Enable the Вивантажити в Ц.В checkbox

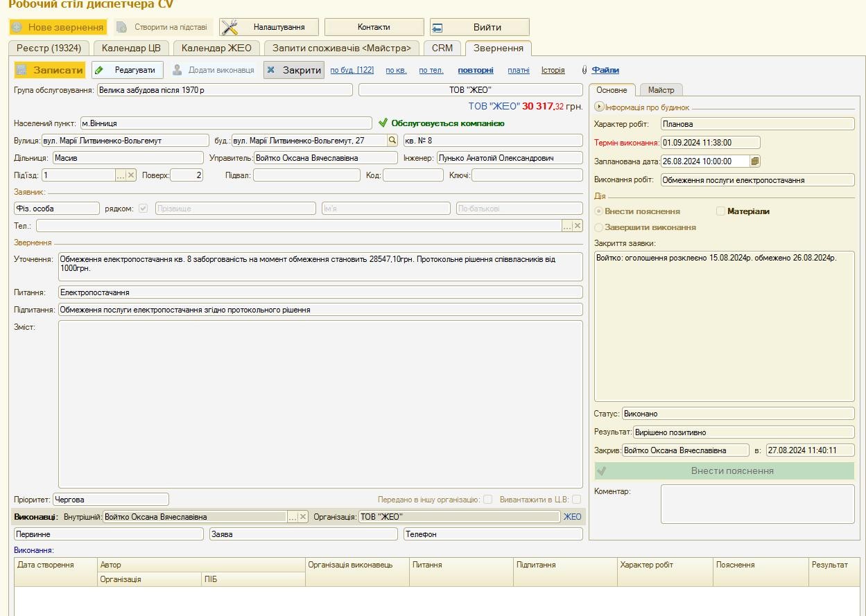(x=576, y=499)
